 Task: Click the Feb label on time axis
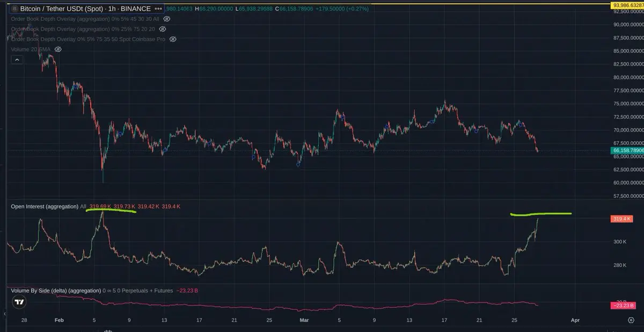click(x=59, y=320)
